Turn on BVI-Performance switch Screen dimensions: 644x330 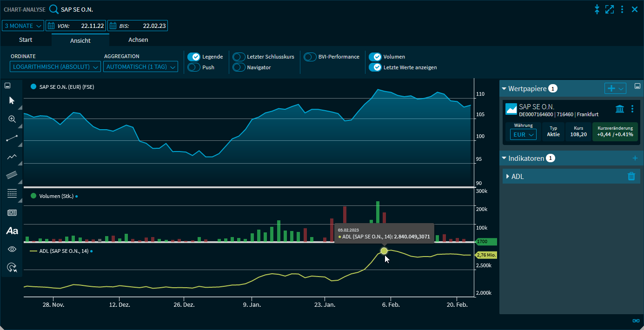(310, 57)
